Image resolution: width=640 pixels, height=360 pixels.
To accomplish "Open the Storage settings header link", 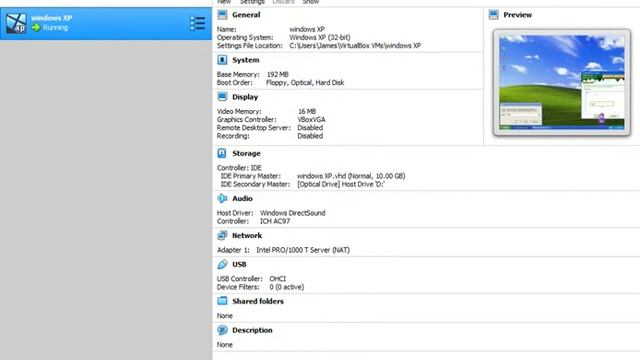I will coord(246,153).
